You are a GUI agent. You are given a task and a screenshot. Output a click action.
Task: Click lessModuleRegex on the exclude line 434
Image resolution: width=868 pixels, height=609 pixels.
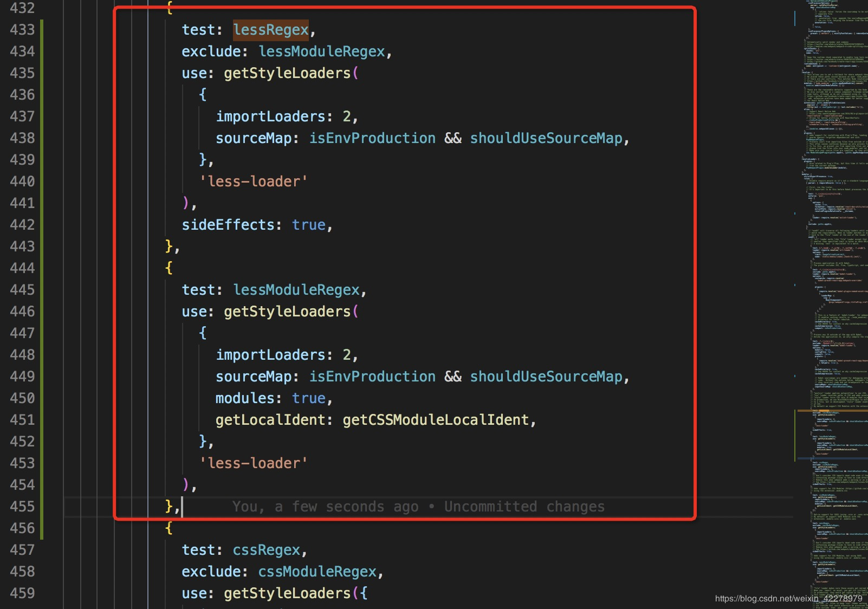(x=322, y=51)
